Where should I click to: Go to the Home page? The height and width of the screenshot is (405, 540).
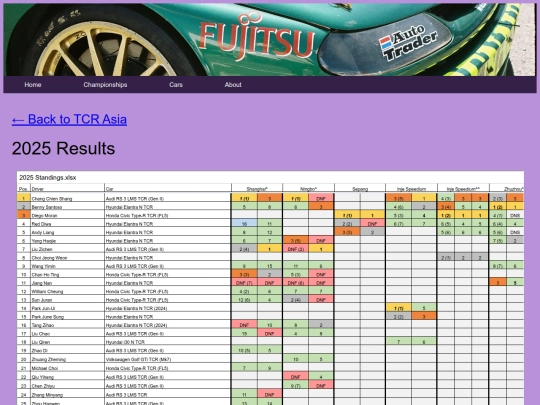33,85
